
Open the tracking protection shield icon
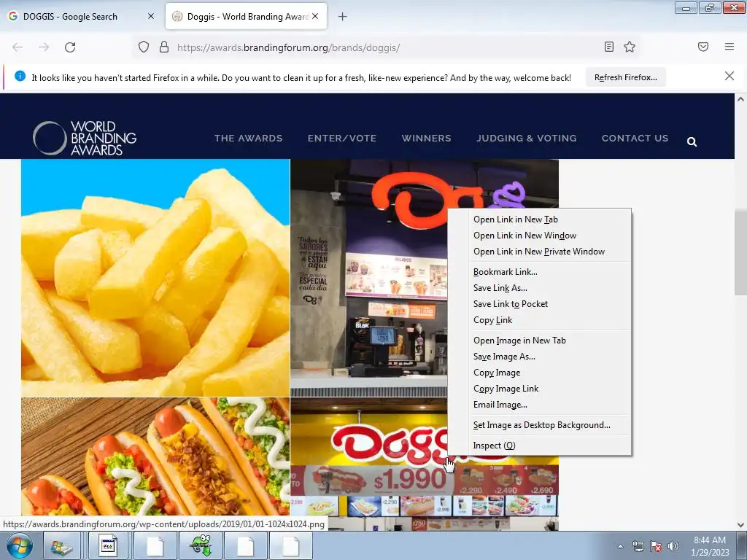click(144, 47)
